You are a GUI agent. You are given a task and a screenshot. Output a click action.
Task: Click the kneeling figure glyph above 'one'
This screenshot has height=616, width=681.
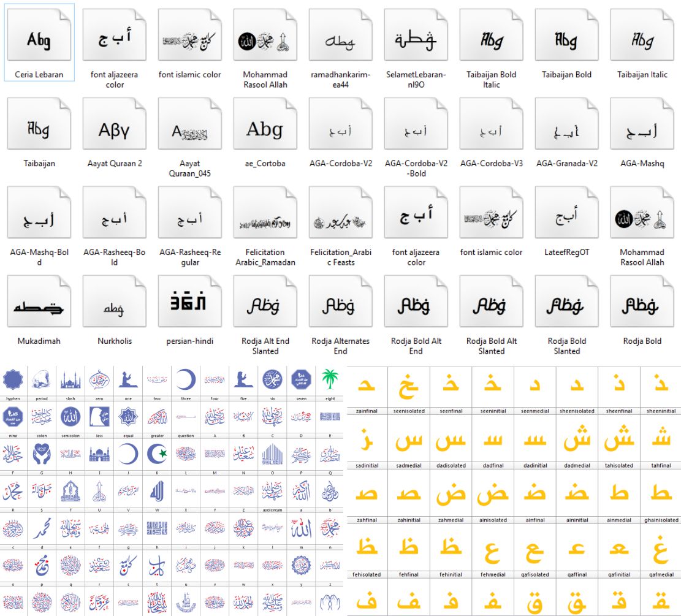tap(128, 379)
